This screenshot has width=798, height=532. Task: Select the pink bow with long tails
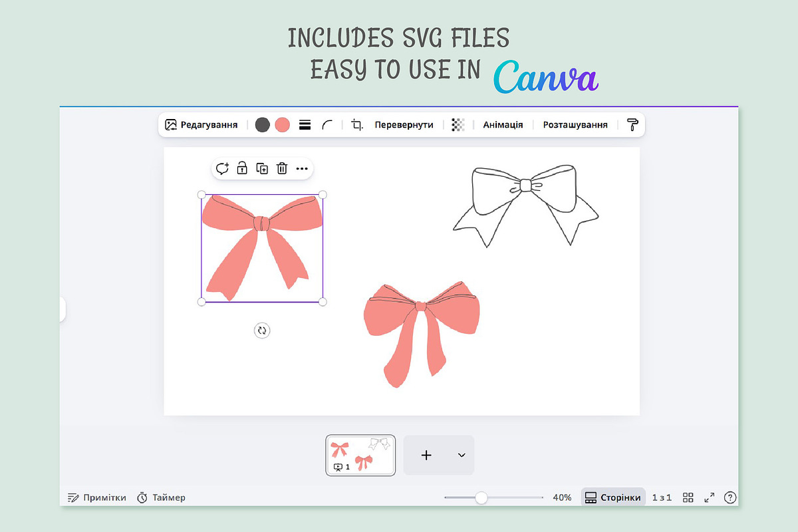pyautogui.click(x=422, y=334)
